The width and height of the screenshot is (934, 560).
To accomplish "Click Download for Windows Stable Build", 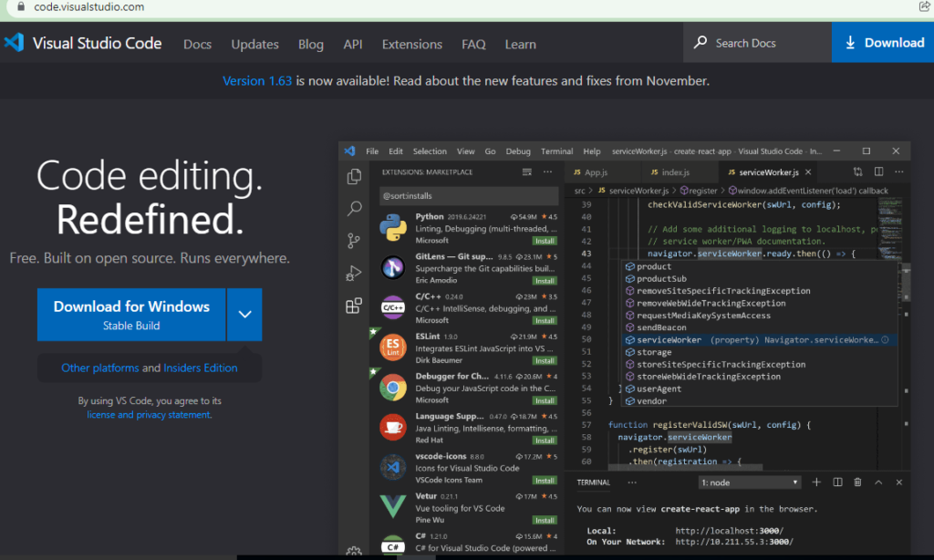I will 131,315.
